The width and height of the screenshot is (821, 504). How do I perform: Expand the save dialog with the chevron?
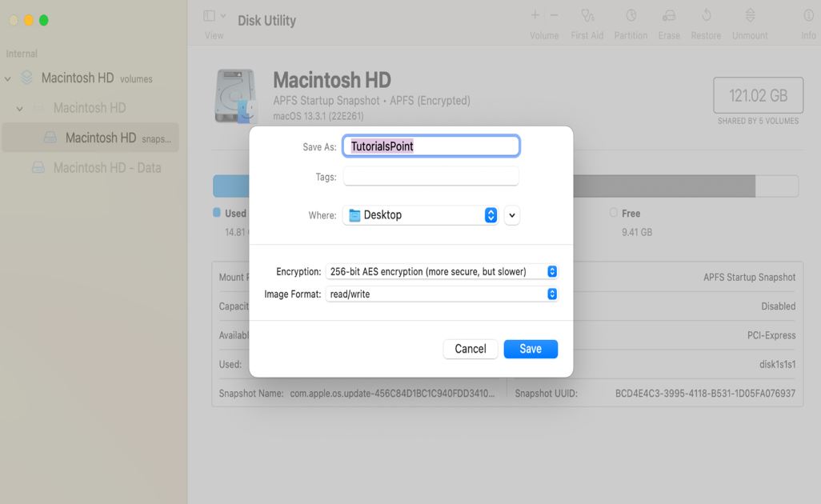[511, 214]
